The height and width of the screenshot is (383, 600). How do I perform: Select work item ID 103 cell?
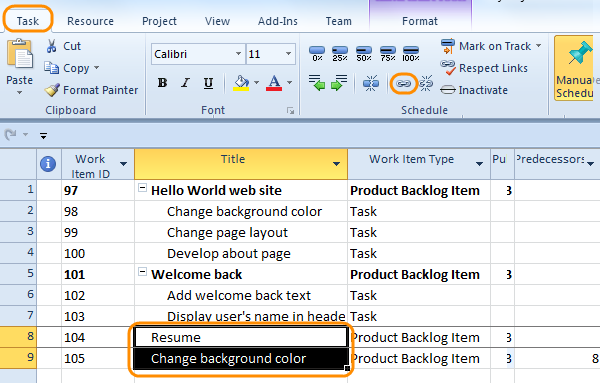(x=98, y=316)
